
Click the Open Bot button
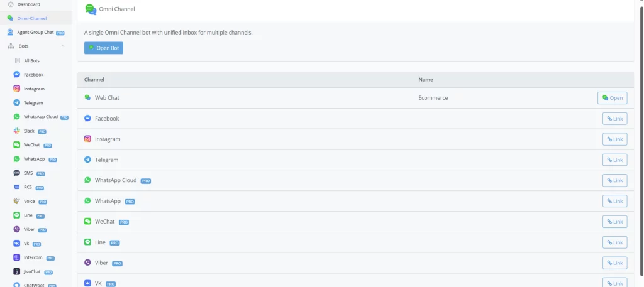pos(104,48)
